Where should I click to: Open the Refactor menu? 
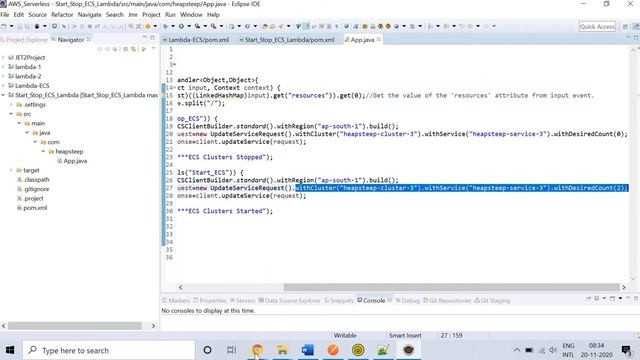(x=62, y=15)
